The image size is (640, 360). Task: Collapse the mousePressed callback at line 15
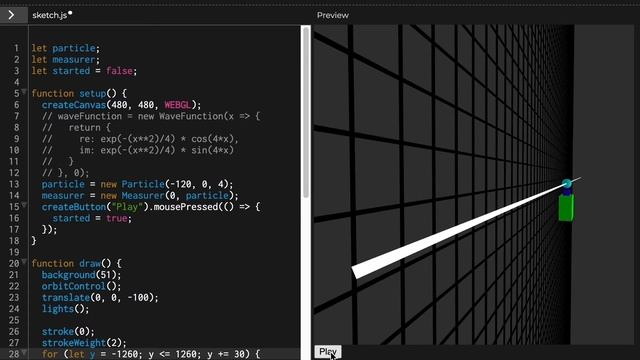click(24, 205)
